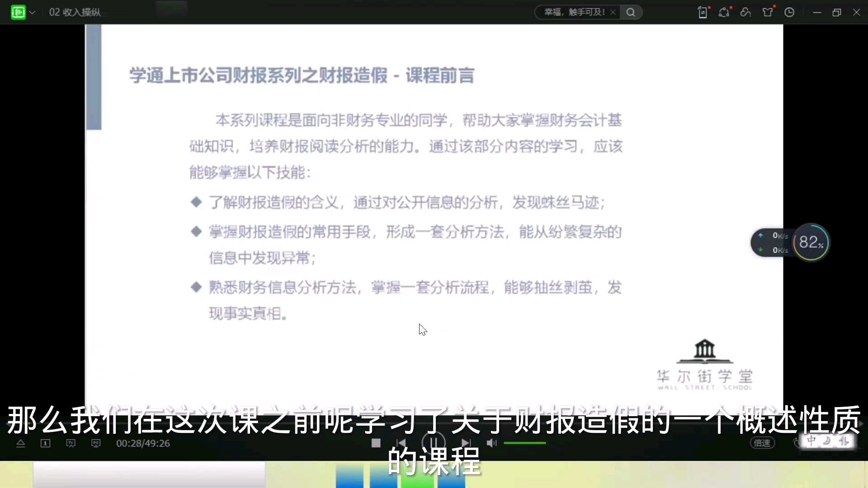The image size is (868, 488).
Task: Open the 倍速 playback speed button
Action: [x=762, y=443]
